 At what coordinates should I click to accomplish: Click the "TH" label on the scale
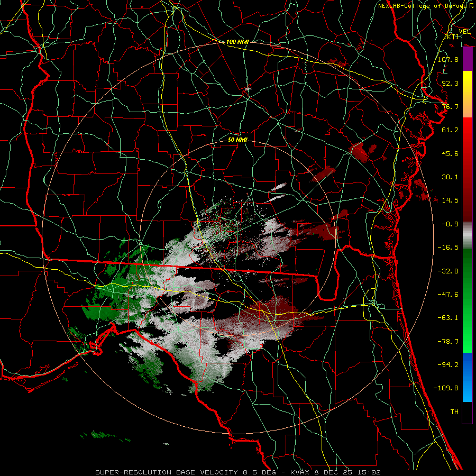click(x=454, y=412)
